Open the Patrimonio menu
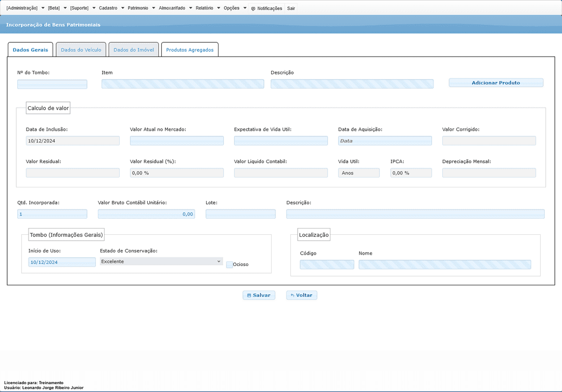This screenshot has width=562, height=392. click(x=138, y=8)
